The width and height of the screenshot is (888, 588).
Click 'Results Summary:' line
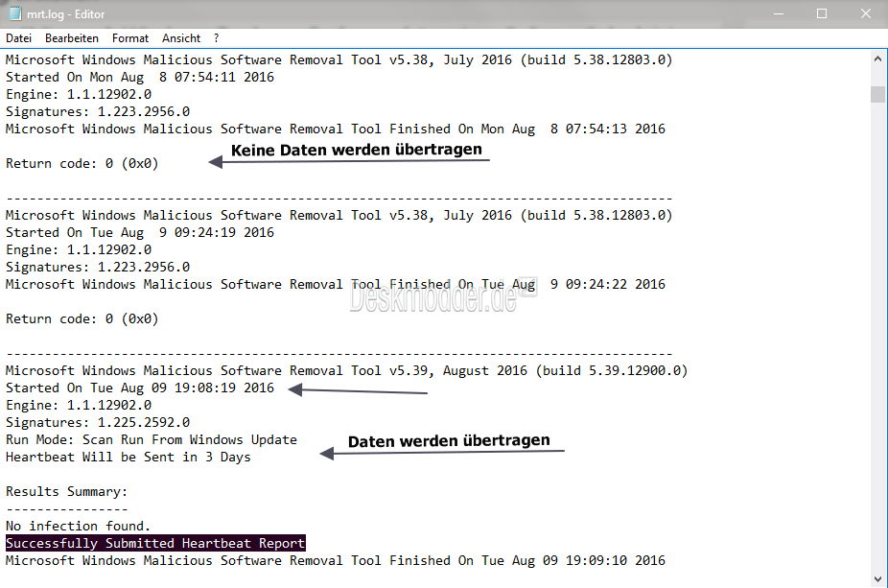(x=67, y=492)
